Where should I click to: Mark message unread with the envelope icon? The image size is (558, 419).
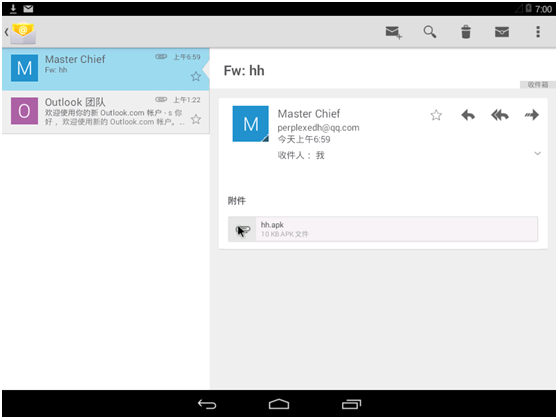[502, 32]
